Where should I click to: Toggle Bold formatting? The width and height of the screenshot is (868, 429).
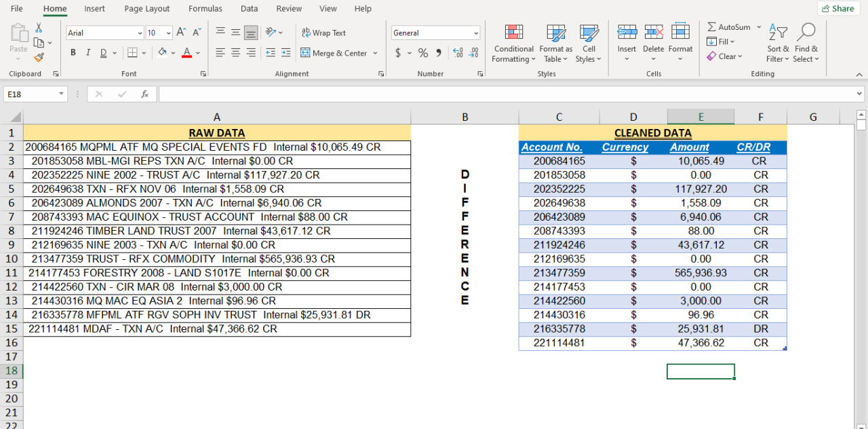[73, 53]
